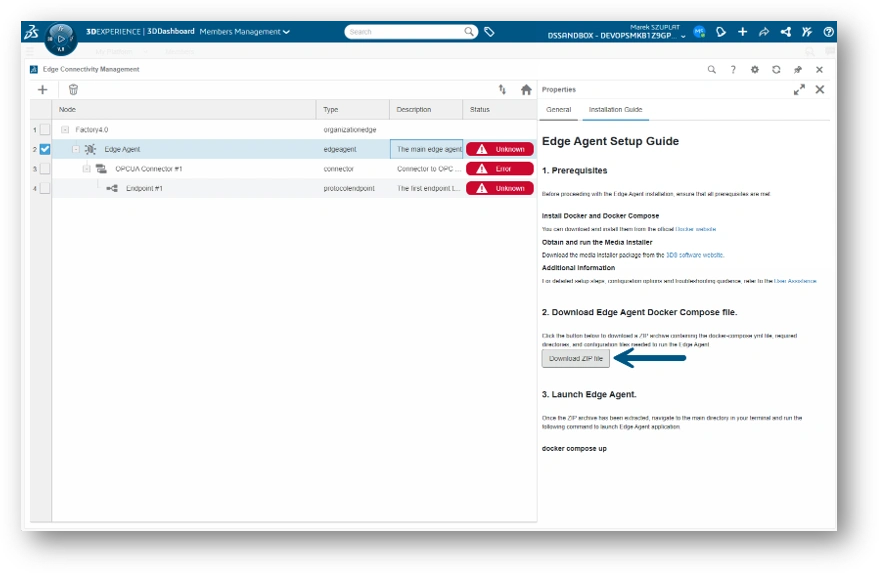Screen dimensions: 879x573
Task: Click the trash delete icon
Action: [x=73, y=90]
